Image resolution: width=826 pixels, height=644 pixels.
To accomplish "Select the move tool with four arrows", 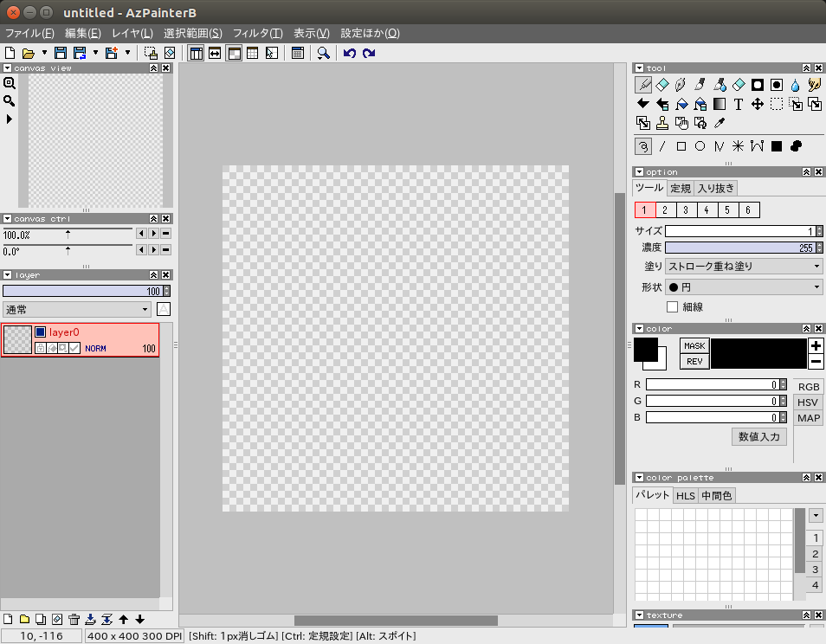I will coord(758,104).
